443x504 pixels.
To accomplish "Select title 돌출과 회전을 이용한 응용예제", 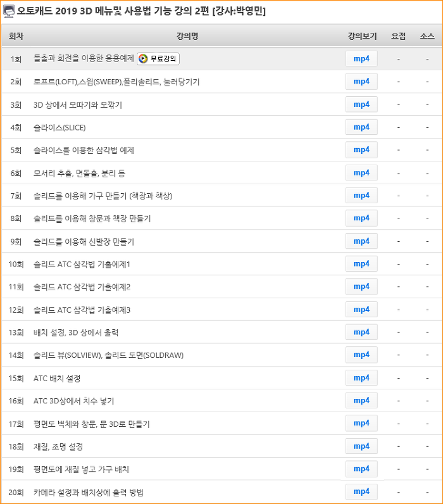I will click(84, 58).
